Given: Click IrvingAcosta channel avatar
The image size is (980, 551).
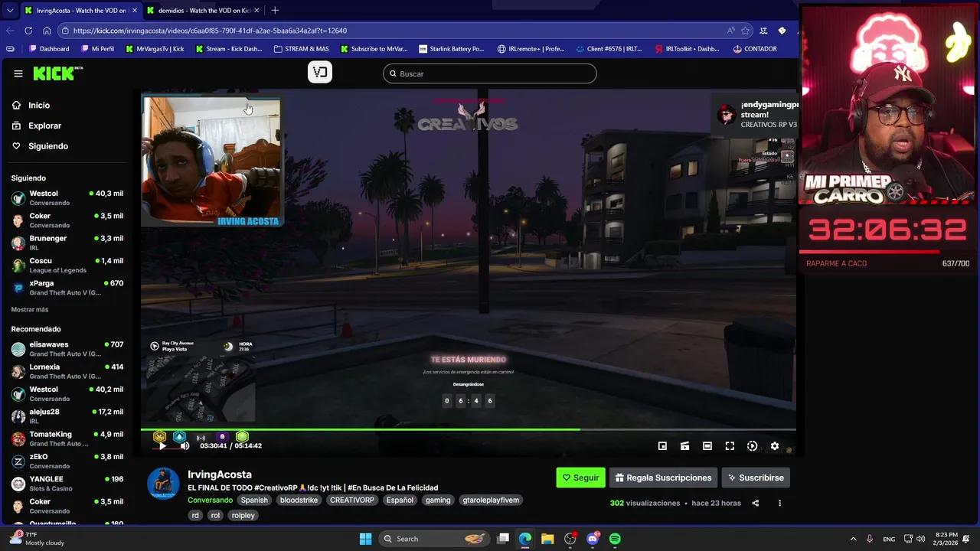Looking at the screenshot, I should 163,483.
